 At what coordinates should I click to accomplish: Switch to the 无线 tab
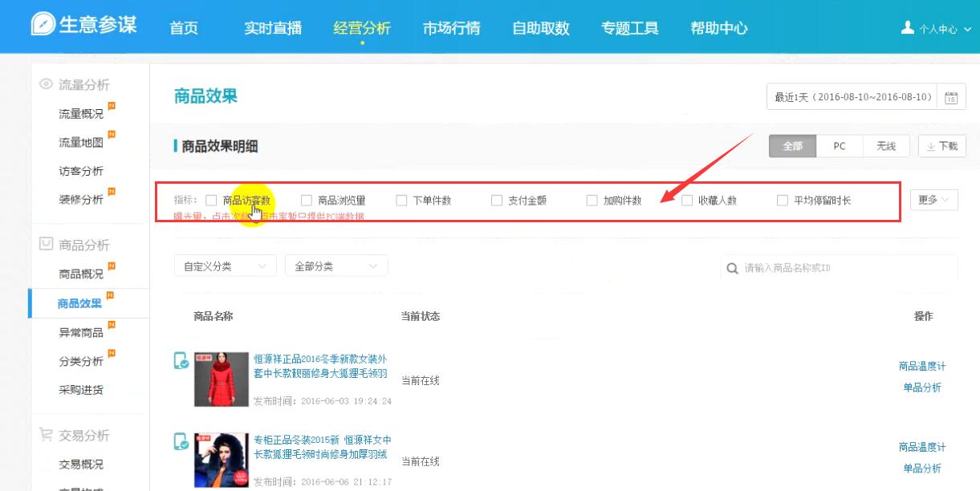click(885, 146)
